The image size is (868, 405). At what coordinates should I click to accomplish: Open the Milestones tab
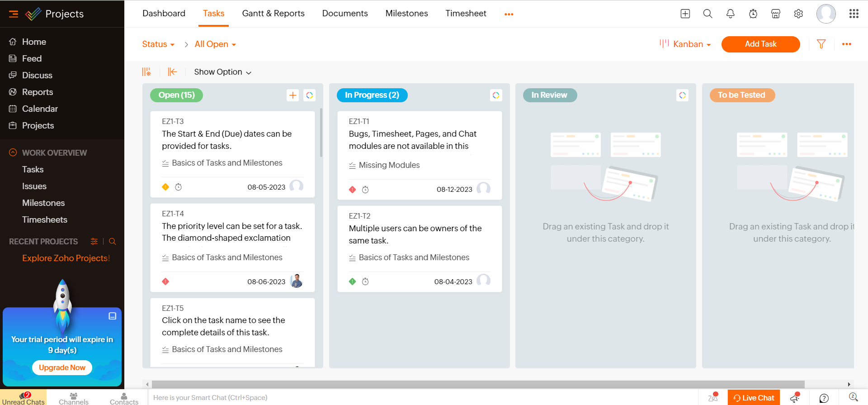(x=406, y=14)
